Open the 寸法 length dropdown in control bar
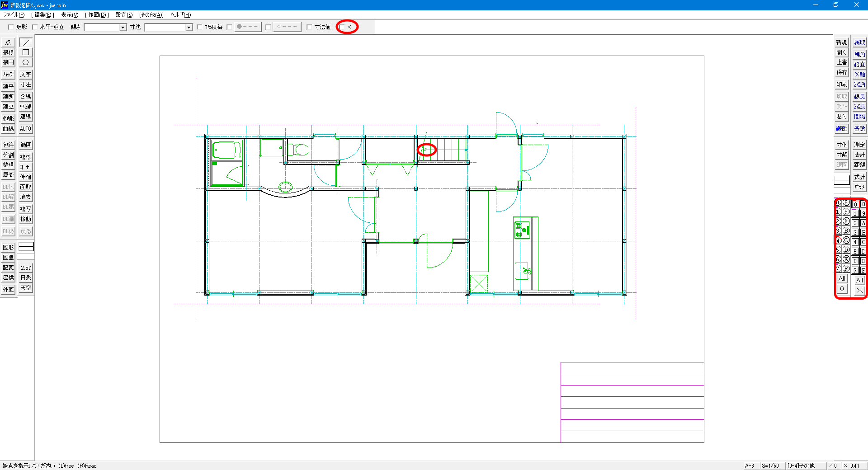The width and height of the screenshot is (868, 470). (x=189, y=28)
